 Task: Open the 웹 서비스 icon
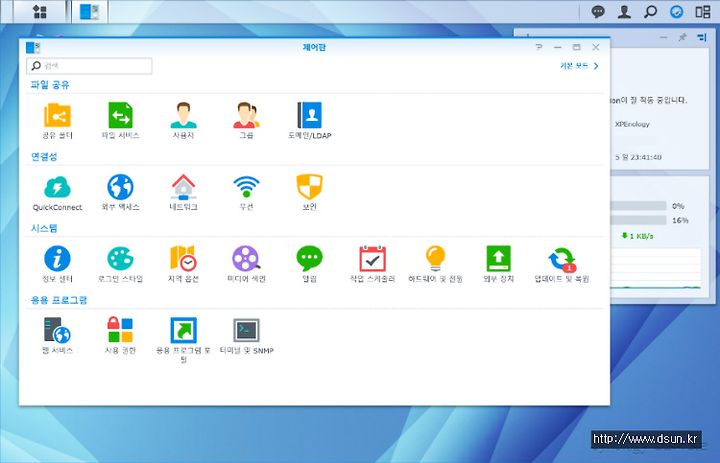57,330
